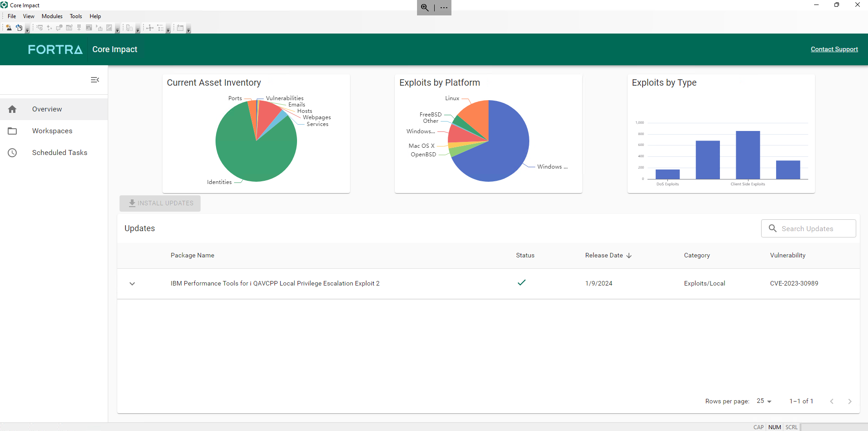This screenshot has width=868, height=431.
Task: Click the grid with up arrow toolbar icon
Action: pos(79,28)
